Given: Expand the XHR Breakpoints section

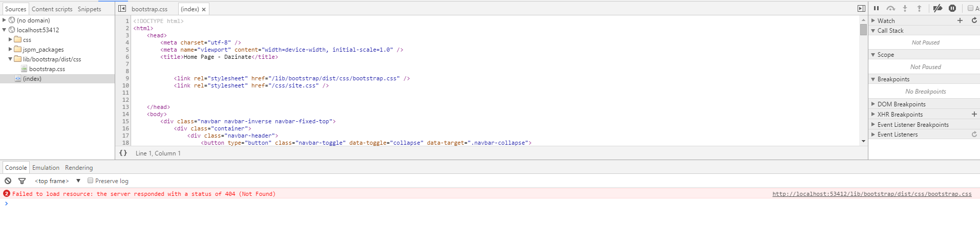Looking at the screenshot, I should [873, 114].
